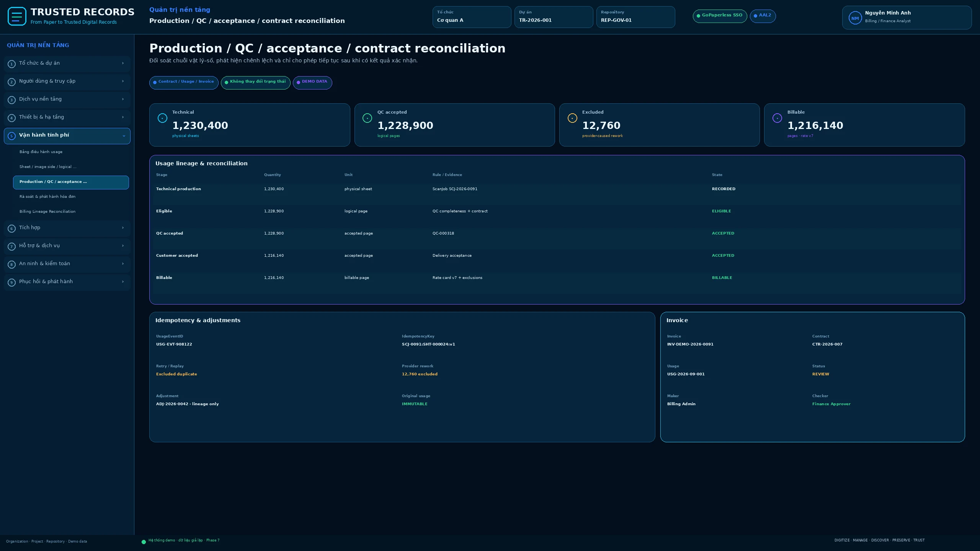This screenshot has height=551, width=980.
Task: Collapse the Vận hành tính phí section chevron
Action: (124, 136)
